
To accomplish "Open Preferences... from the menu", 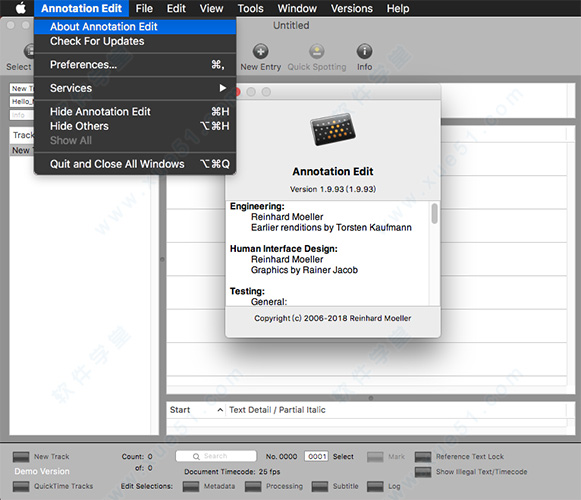I will click(135, 65).
